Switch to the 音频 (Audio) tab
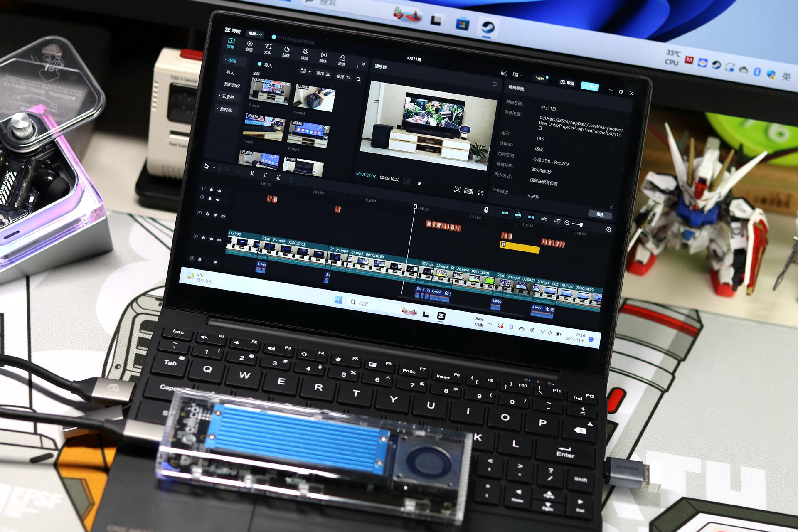 (249, 46)
